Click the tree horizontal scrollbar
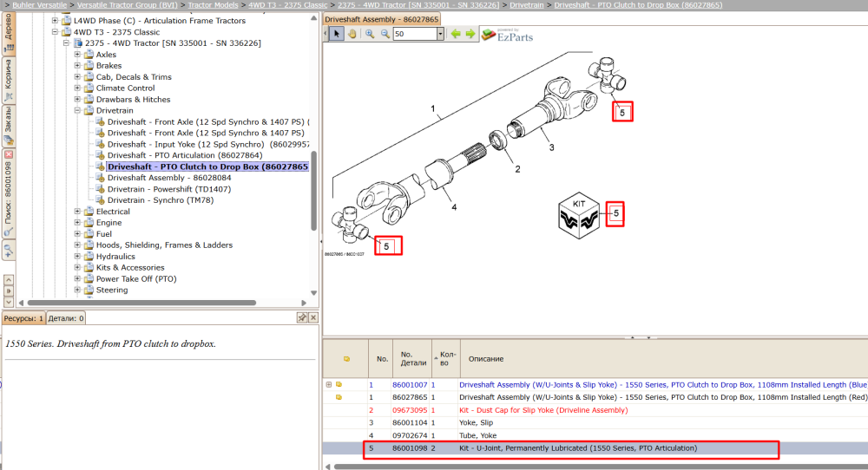This screenshot has width=868, height=470. [x=141, y=303]
